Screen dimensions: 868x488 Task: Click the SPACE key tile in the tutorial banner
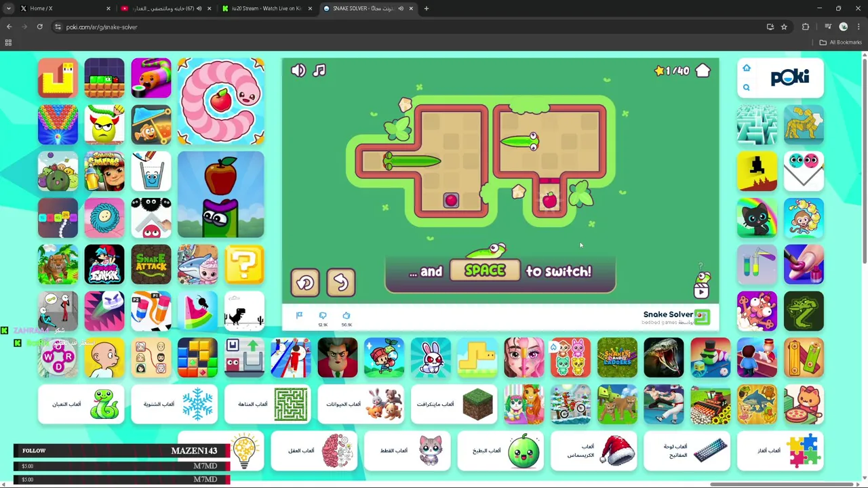tap(485, 271)
